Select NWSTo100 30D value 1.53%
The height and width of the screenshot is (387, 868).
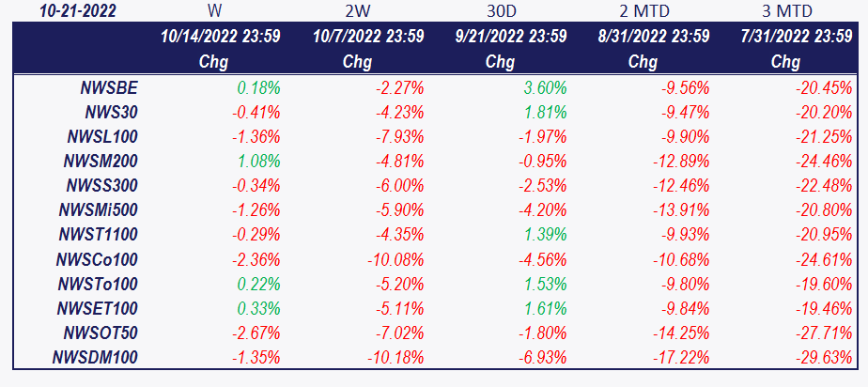click(545, 284)
